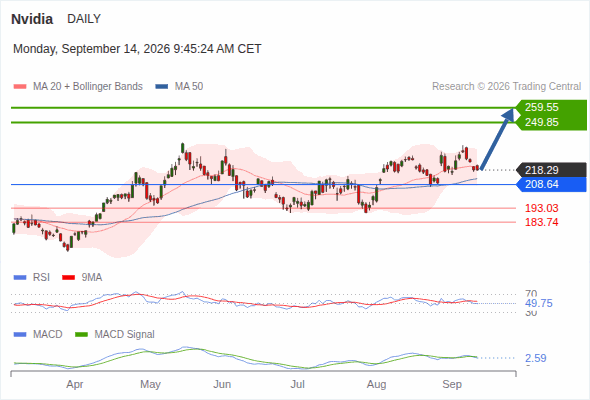Click the red support level 193.03
This screenshot has width=590, height=400.
pyautogui.click(x=541, y=208)
